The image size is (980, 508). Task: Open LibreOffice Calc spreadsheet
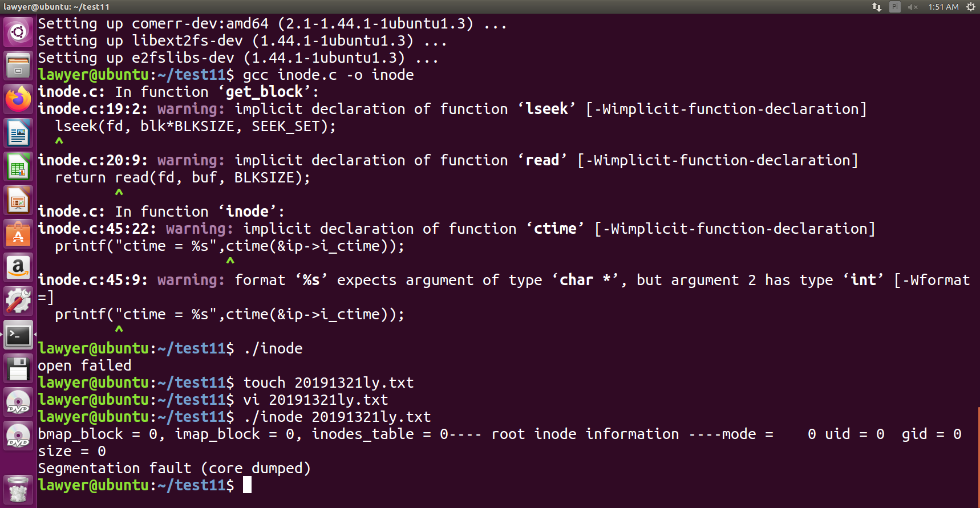tap(18, 166)
